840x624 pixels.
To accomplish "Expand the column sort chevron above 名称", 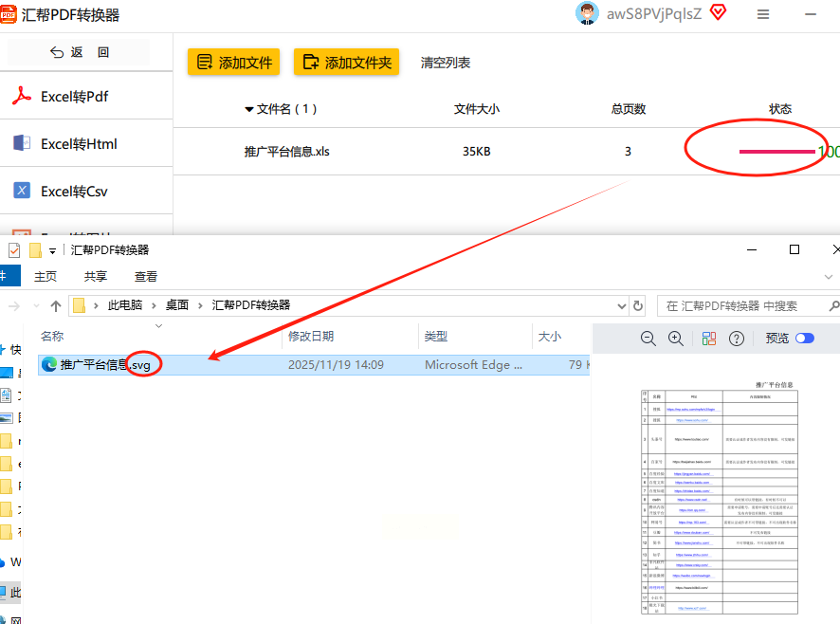I will tap(158, 326).
